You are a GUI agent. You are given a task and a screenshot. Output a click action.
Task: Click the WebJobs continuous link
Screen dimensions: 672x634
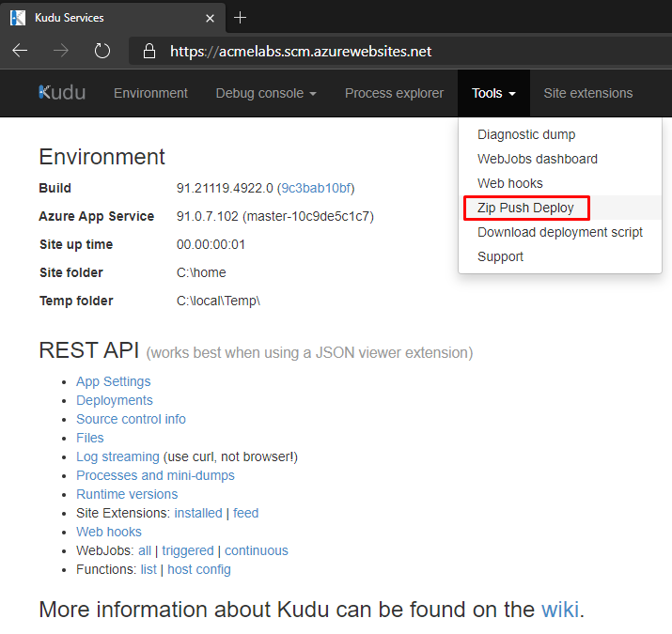point(257,550)
